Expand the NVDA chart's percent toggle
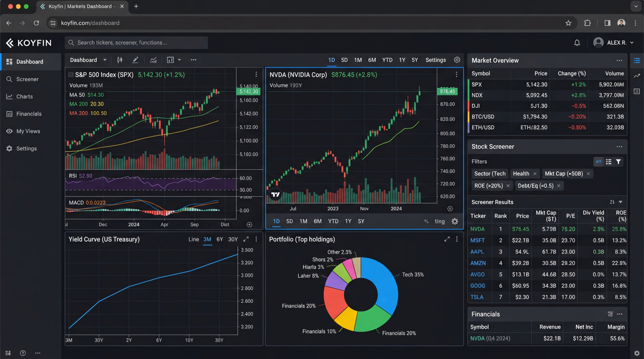This screenshot has height=359, width=644. 426,221
